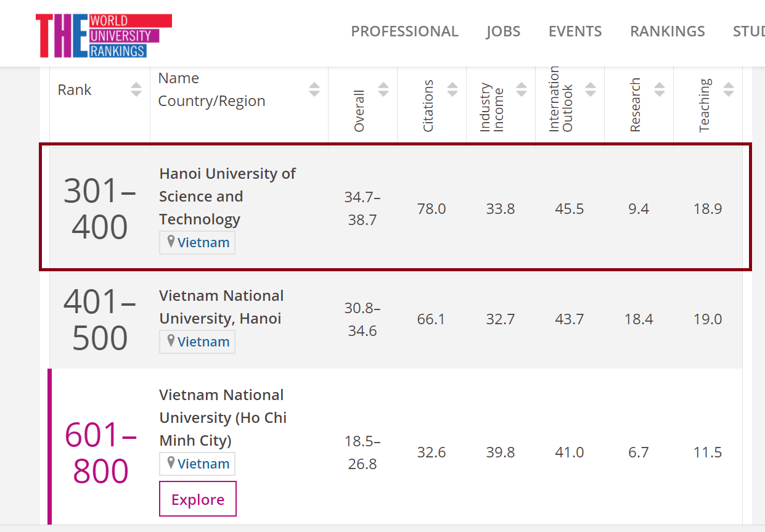The width and height of the screenshot is (765, 532).
Task: Open the Jobs menu item
Action: 503,31
